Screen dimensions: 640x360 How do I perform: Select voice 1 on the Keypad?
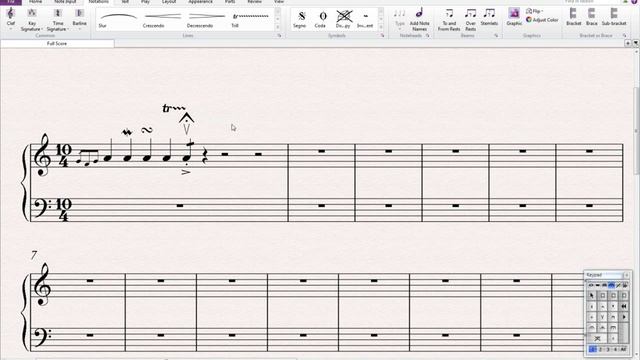point(593,349)
